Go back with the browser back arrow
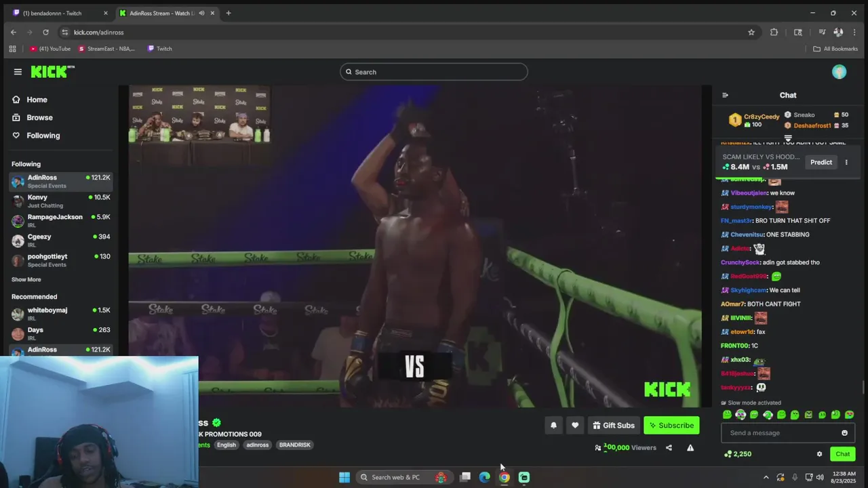 (x=13, y=32)
